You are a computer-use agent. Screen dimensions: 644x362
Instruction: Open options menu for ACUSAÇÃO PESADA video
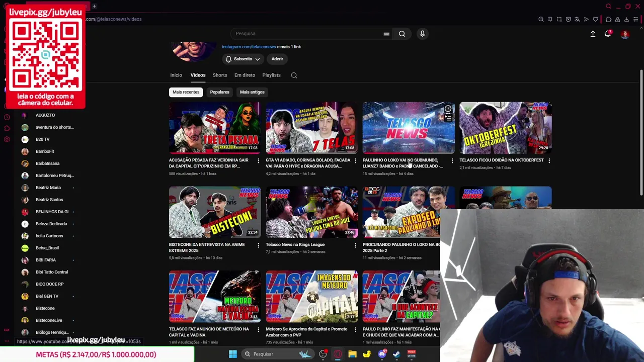(258, 161)
